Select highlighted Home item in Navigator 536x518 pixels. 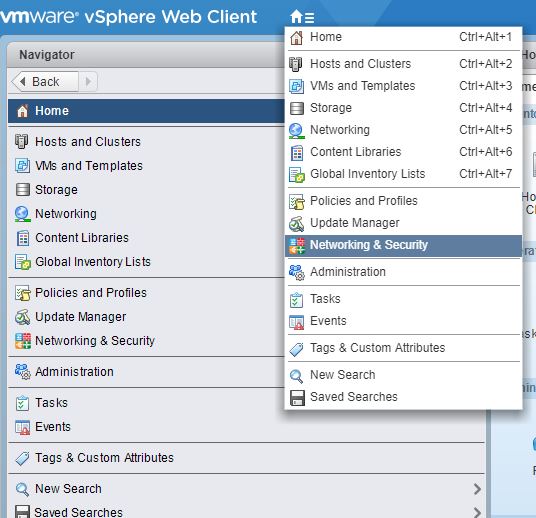click(x=146, y=111)
